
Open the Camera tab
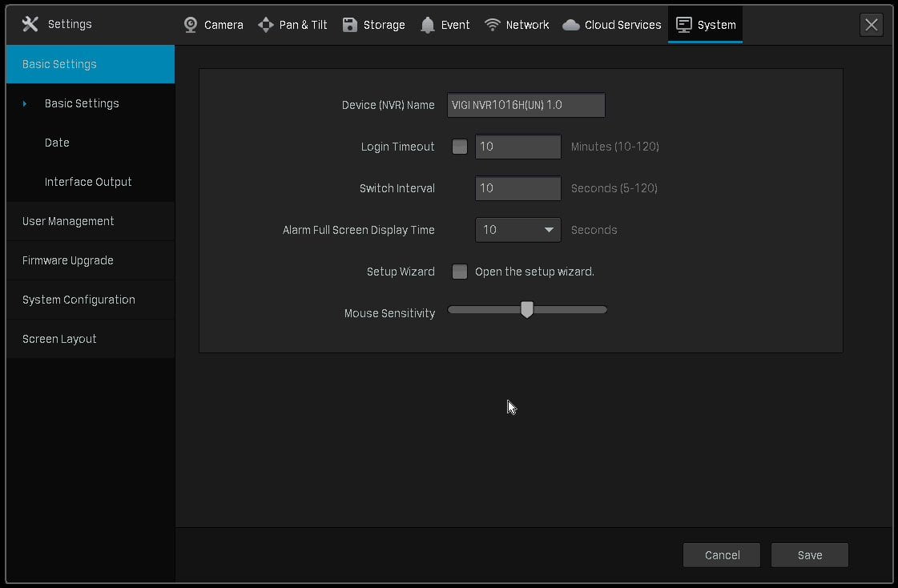pyautogui.click(x=213, y=25)
